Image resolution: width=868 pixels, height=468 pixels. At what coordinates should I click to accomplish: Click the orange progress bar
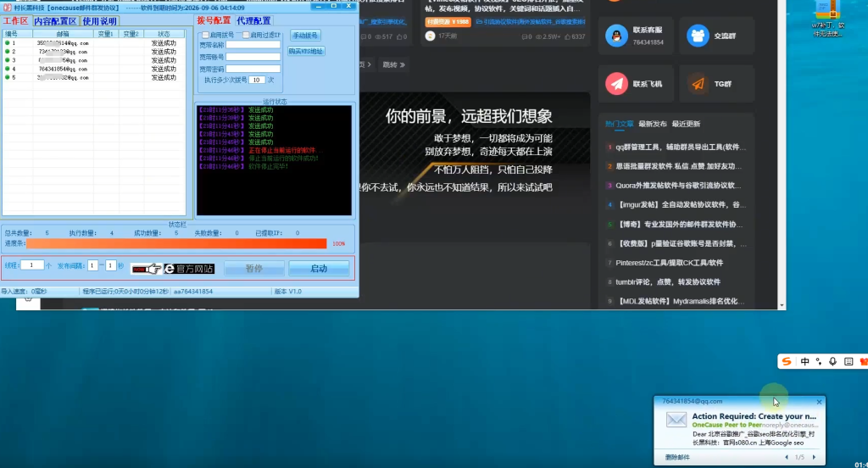point(176,243)
